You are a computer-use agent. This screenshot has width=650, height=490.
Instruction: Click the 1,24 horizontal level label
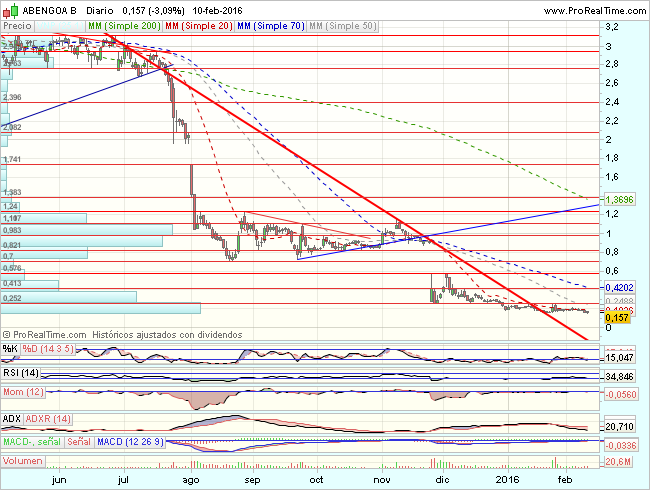click(10, 206)
